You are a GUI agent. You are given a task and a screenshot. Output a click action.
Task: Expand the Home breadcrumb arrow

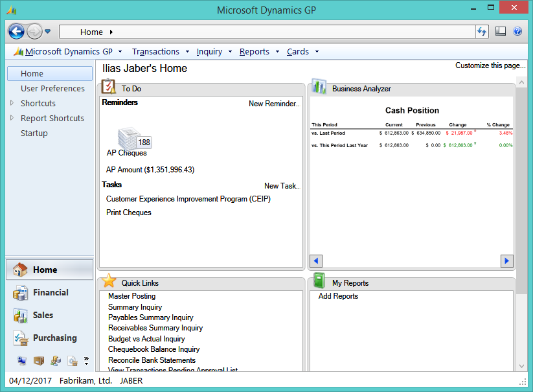coord(111,32)
